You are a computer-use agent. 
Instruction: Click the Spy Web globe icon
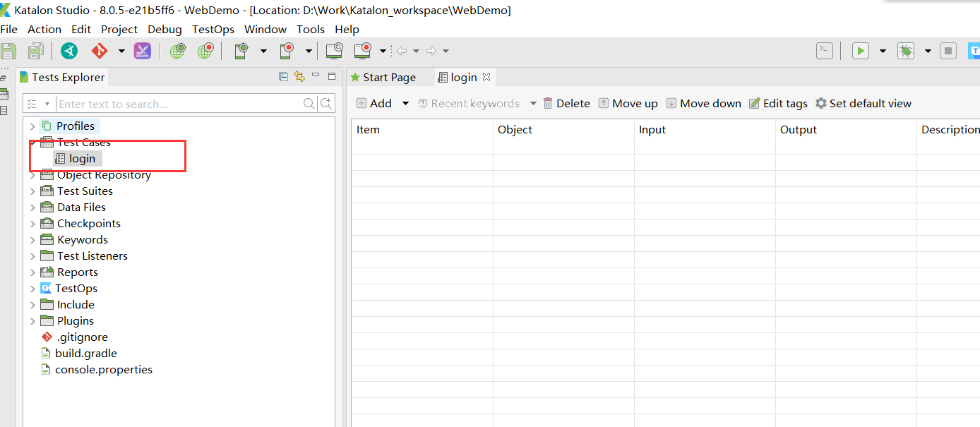177,51
